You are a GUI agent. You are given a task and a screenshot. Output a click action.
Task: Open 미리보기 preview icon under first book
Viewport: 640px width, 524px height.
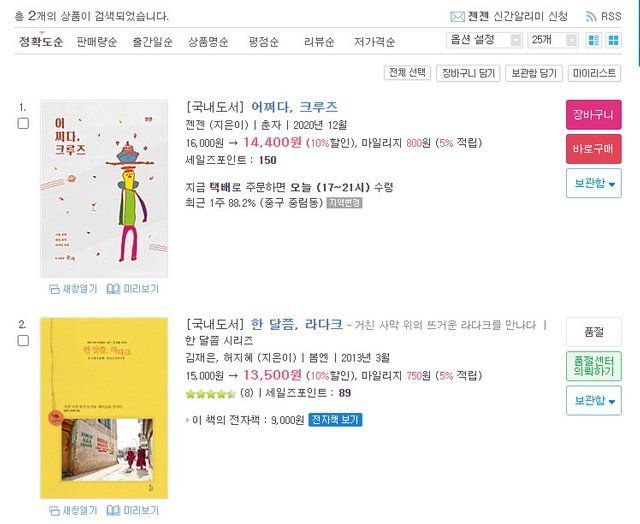[x=113, y=289]
